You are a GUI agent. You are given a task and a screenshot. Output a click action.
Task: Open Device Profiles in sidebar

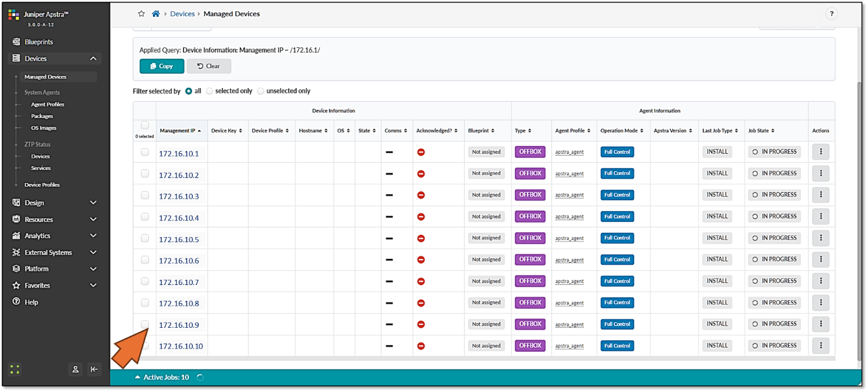click(x=42, y=185)
